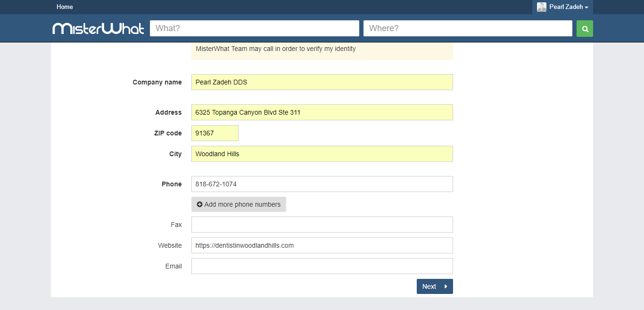Image resolution: width=644 pixels, height=310 pixels.
Task: Click the Website label
Action: (170, 245)
